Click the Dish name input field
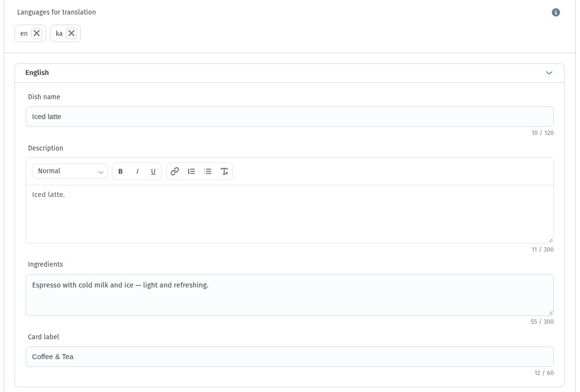580x392 pixels. pos(290,117)
